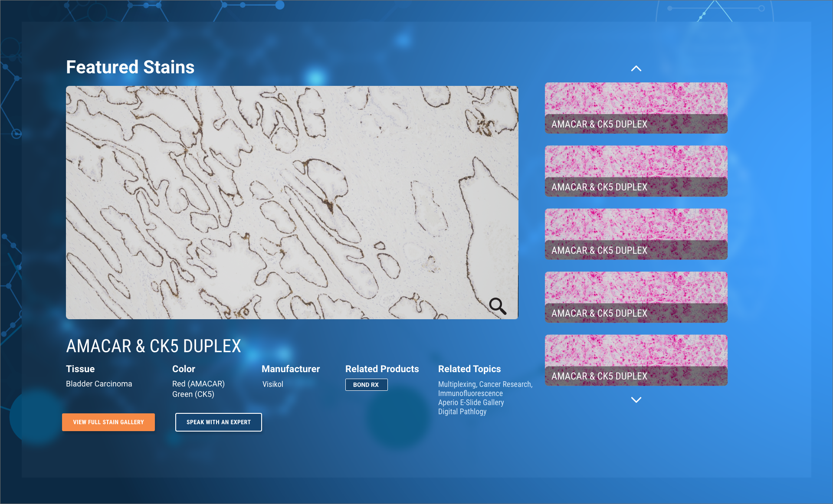Follow the Digital Pathlogy topic link
833x504 pixels.
[x=462, y=412]
